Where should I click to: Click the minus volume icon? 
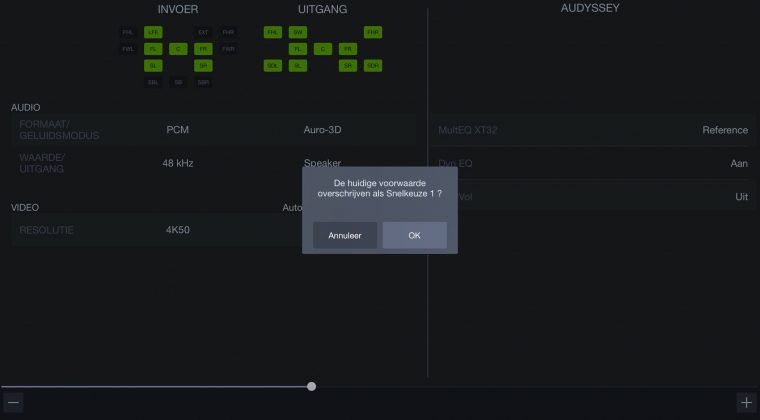pyautogui.click(x=14, y=403)
